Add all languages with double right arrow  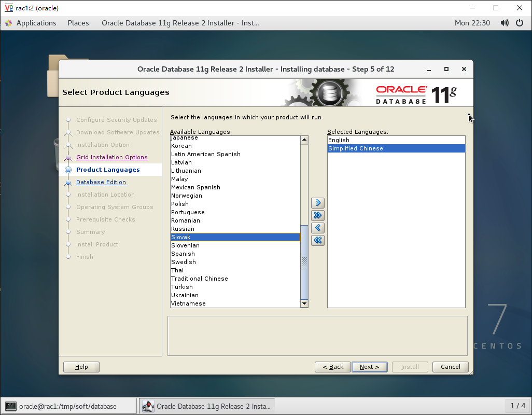click(317, 215)
